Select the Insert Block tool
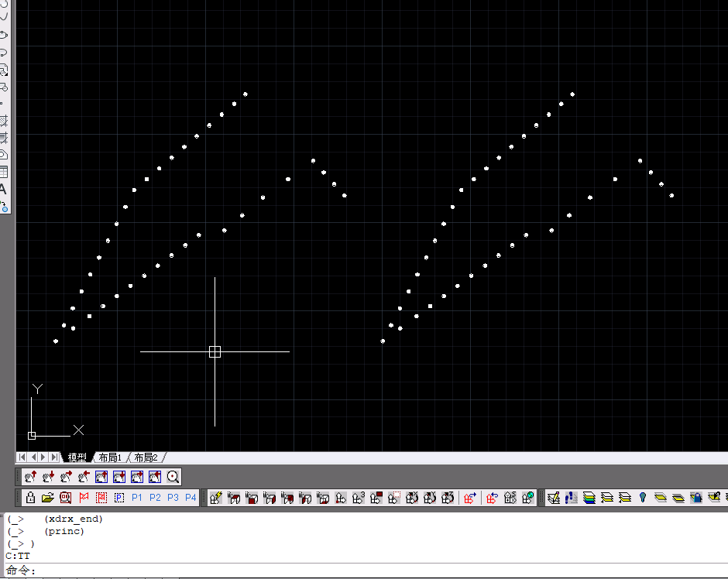The height and width of the screenshot is (579, 728). coord(4,70)
